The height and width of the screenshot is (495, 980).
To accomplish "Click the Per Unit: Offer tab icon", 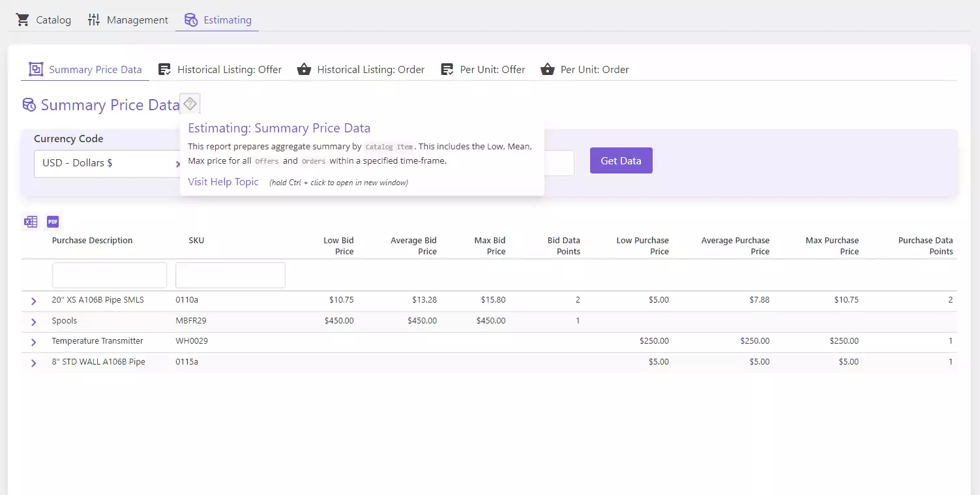I will tap(447, 69).
